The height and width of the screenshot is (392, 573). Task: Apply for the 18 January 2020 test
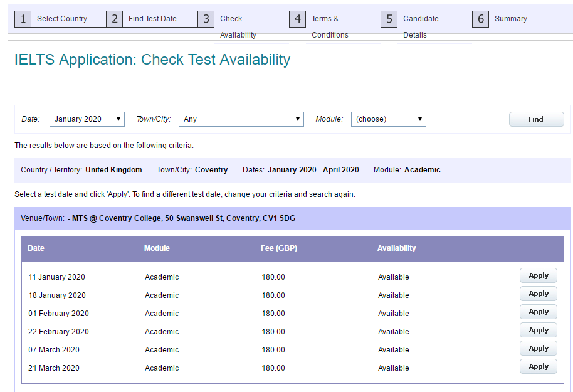(539, 294)
